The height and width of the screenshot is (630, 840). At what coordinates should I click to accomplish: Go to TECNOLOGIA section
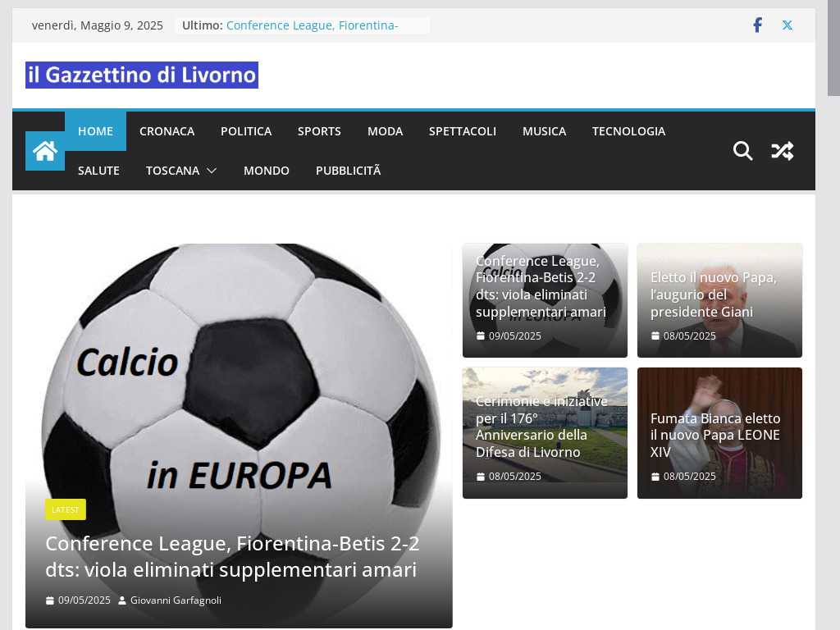click(x=628, y=131)
